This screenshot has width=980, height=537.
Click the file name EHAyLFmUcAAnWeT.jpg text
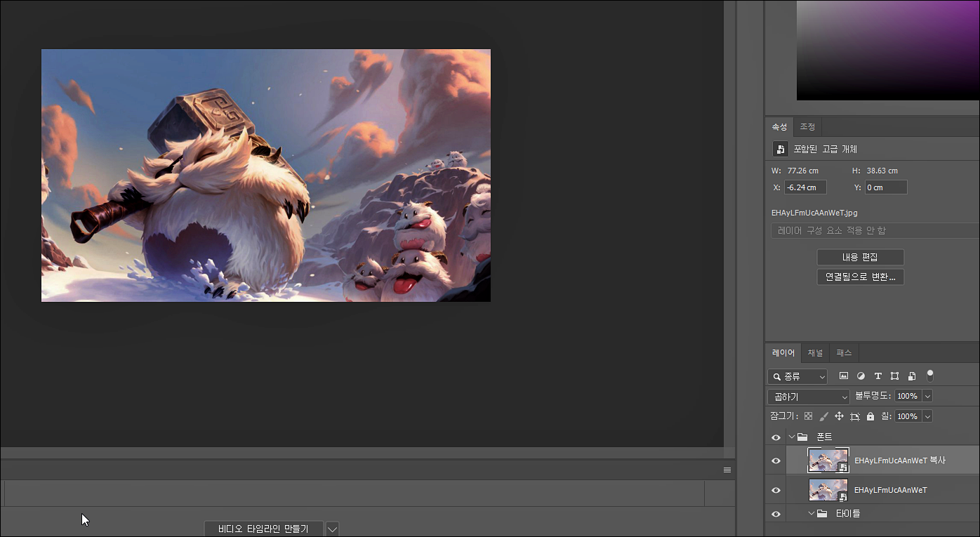pos(814,213)
